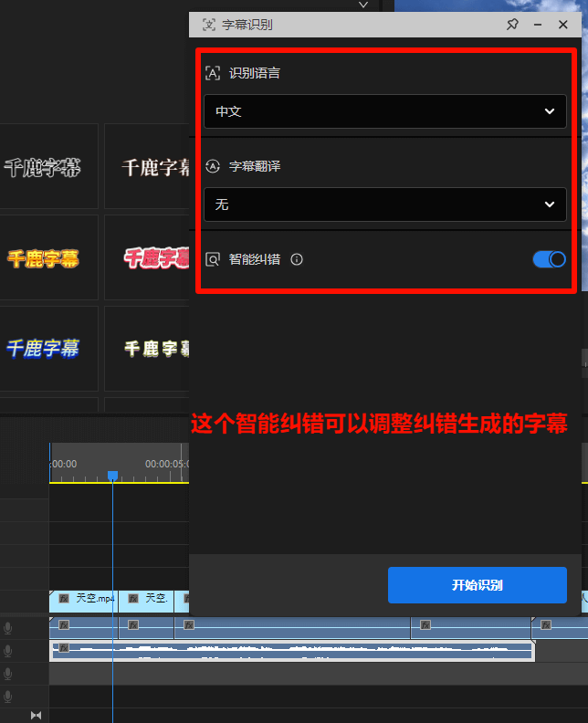Select the white spaced 千鹿字幕 style
Viewport: 588px width, 723px height.
(147, 349)
